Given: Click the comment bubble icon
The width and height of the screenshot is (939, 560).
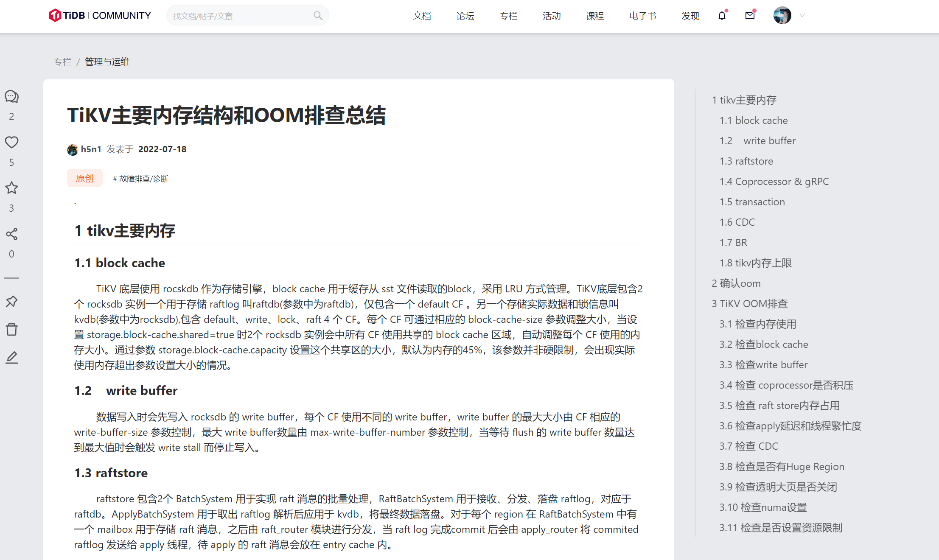Looking at the screenshot, I should (x=11, y=97).
